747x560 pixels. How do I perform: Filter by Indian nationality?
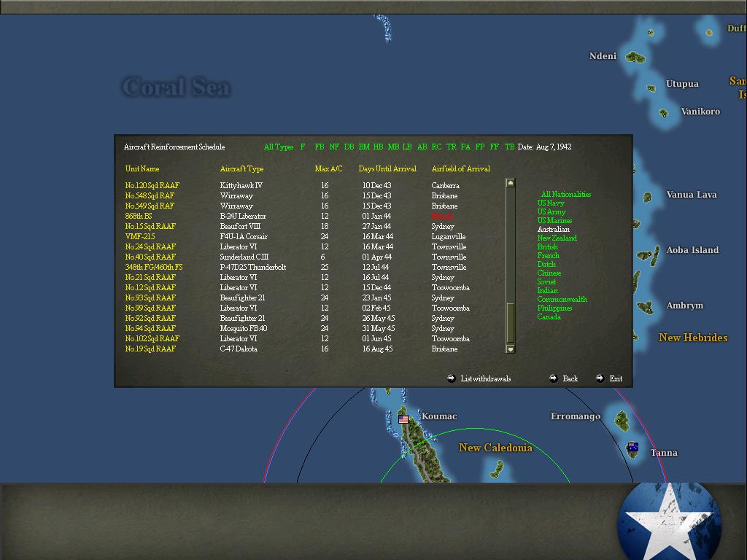[x=547, y=290]
